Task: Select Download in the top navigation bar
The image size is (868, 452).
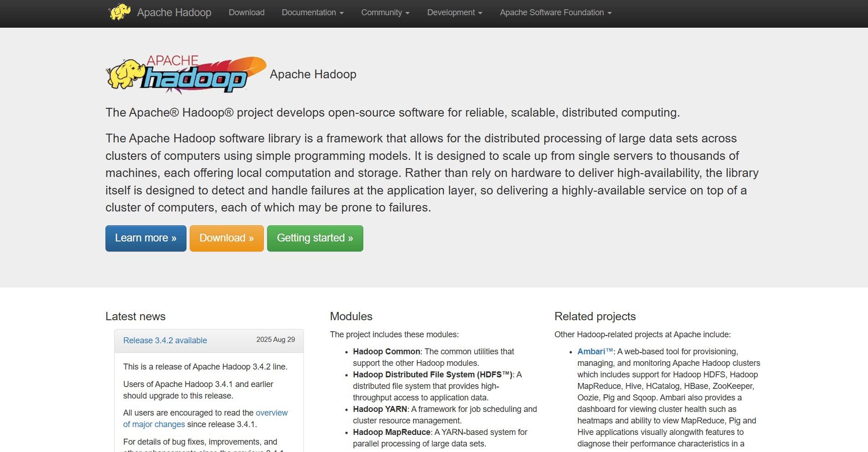Action: click(246, 12)
